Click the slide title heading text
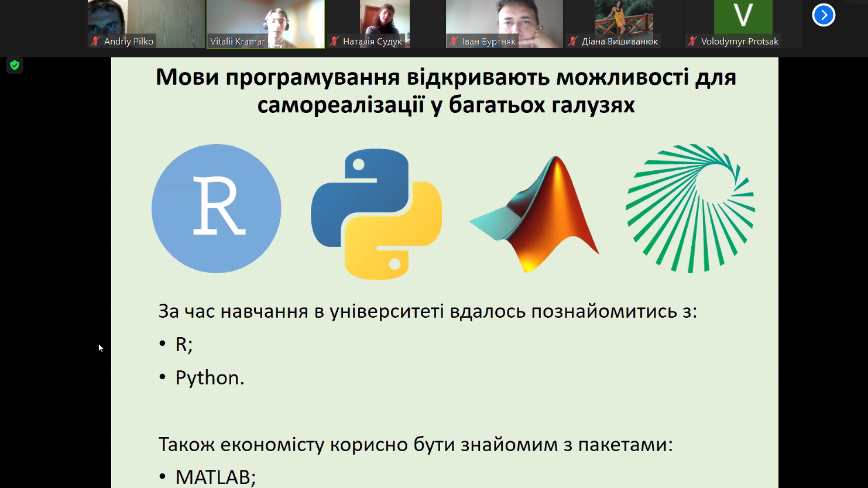The height and width of the screenshot is (488, 868). pos(445,91)
